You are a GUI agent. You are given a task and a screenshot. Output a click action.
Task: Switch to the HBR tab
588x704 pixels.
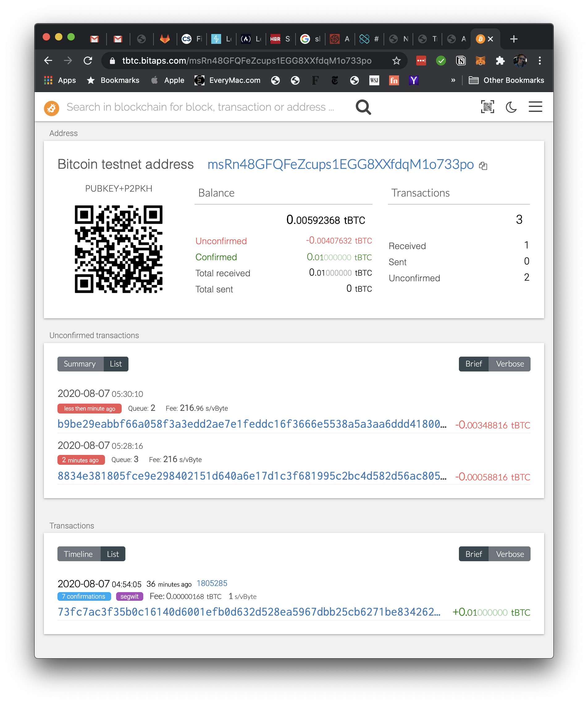coord(280,39)
